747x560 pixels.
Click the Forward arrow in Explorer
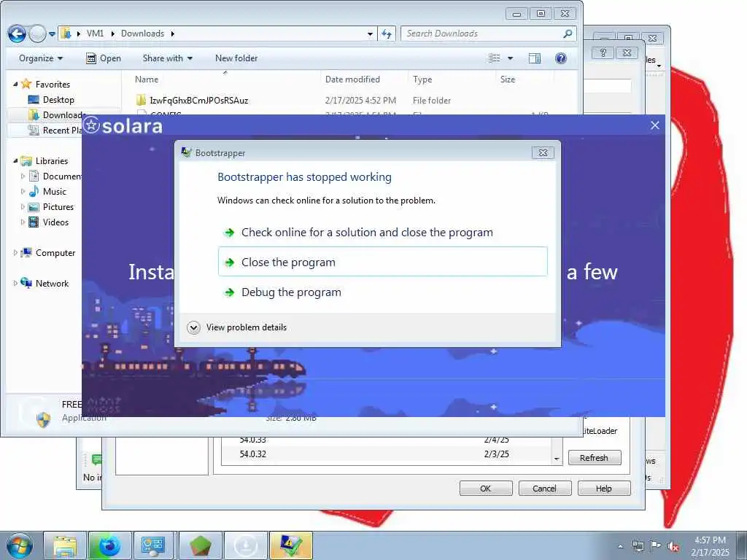tap(38, 34)
